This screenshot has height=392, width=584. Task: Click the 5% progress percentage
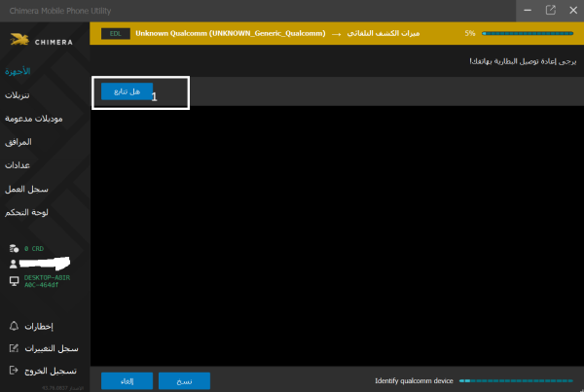[x=470, y=33]
